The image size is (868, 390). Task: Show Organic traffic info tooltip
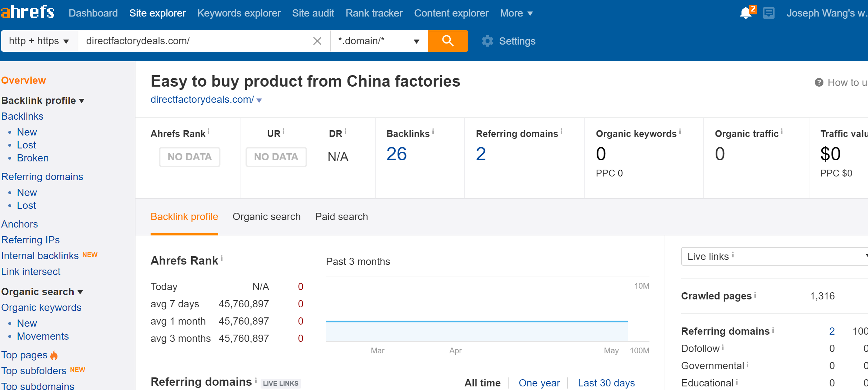(782, 132)
